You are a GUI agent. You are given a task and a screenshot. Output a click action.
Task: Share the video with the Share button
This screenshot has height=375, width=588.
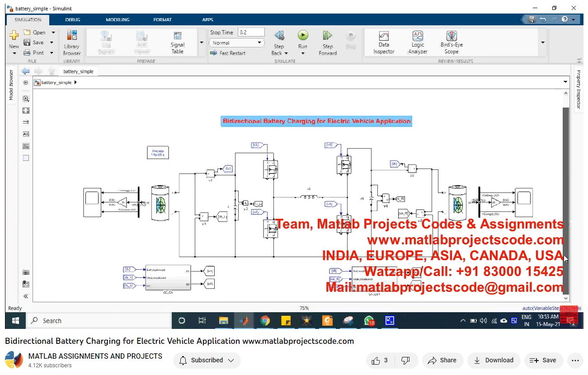442,360
